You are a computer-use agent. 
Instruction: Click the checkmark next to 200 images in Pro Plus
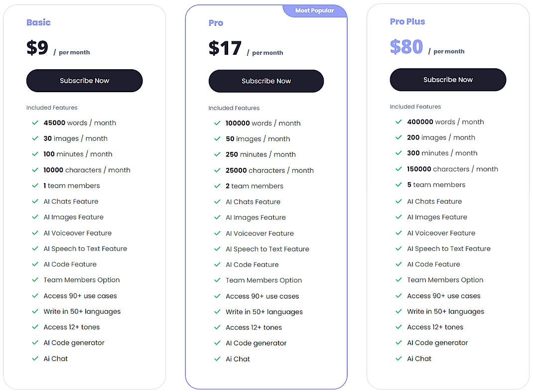[399, 137]
